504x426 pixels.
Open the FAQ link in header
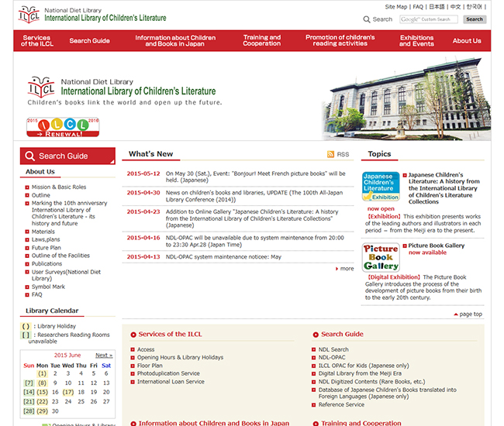418,7
